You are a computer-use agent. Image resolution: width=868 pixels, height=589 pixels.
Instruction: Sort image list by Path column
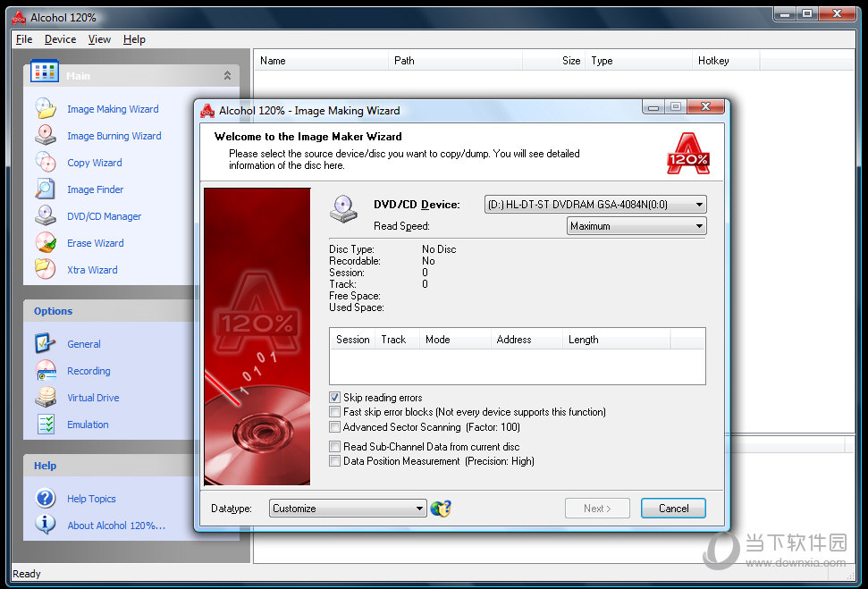[x=456, y=61]
